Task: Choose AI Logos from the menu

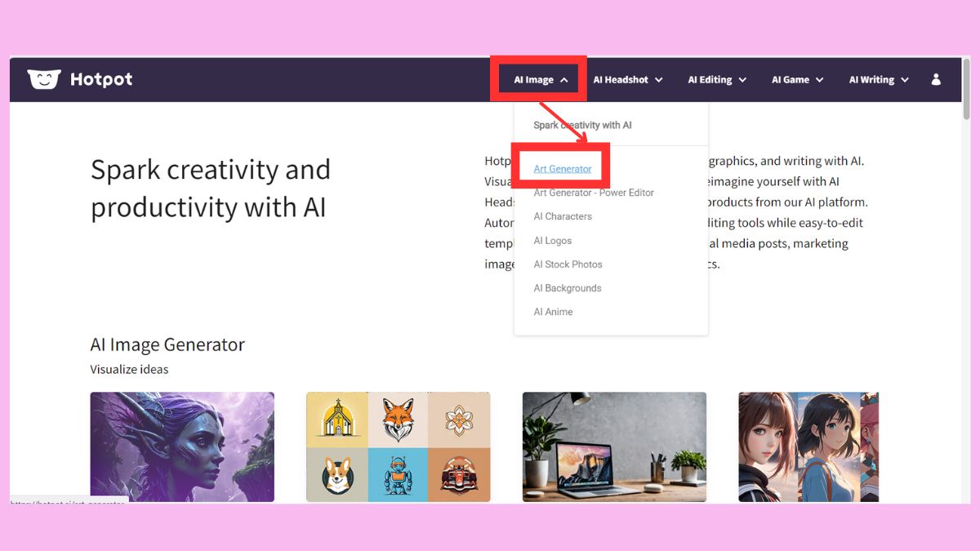Action: pyautogui.click(x=553, y=241)
